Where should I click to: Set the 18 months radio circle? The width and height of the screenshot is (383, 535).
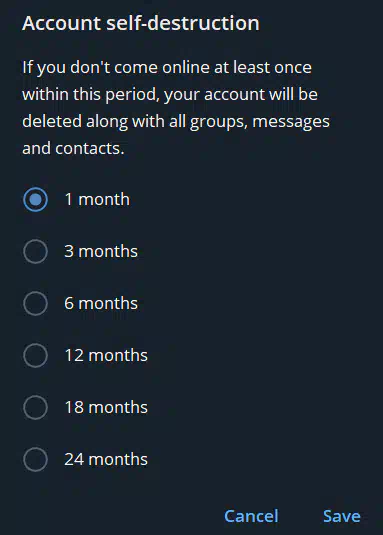[35, 407]
